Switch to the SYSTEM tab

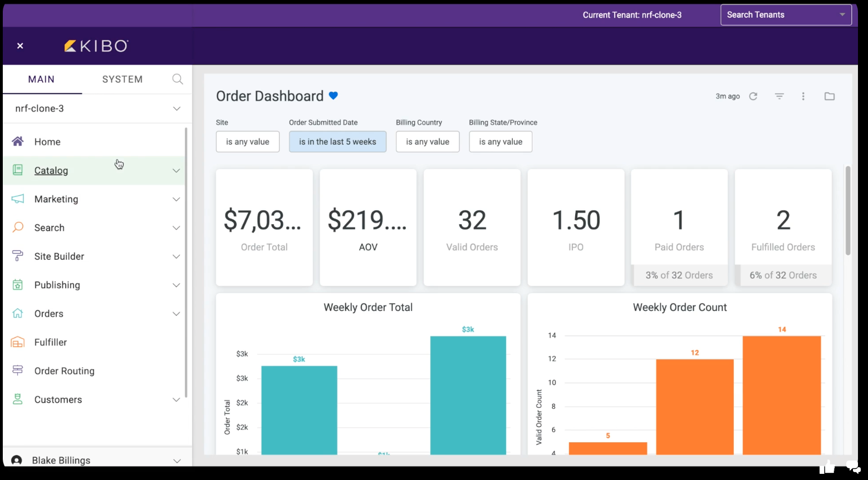coord(122,79)
